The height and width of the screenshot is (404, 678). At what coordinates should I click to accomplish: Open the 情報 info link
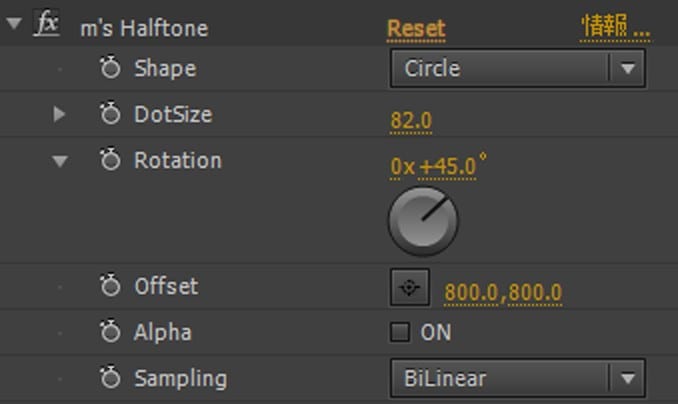615,28
